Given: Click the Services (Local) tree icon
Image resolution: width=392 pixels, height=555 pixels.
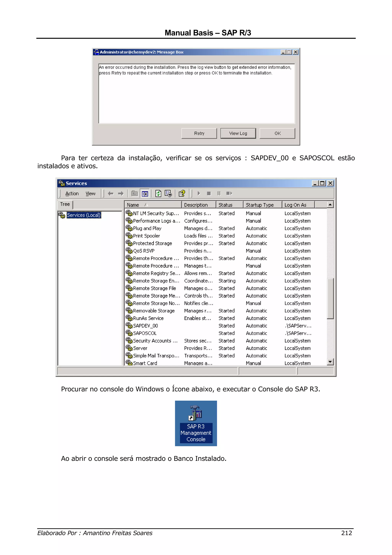Looking at the screenshot, I should pos(62,215).
